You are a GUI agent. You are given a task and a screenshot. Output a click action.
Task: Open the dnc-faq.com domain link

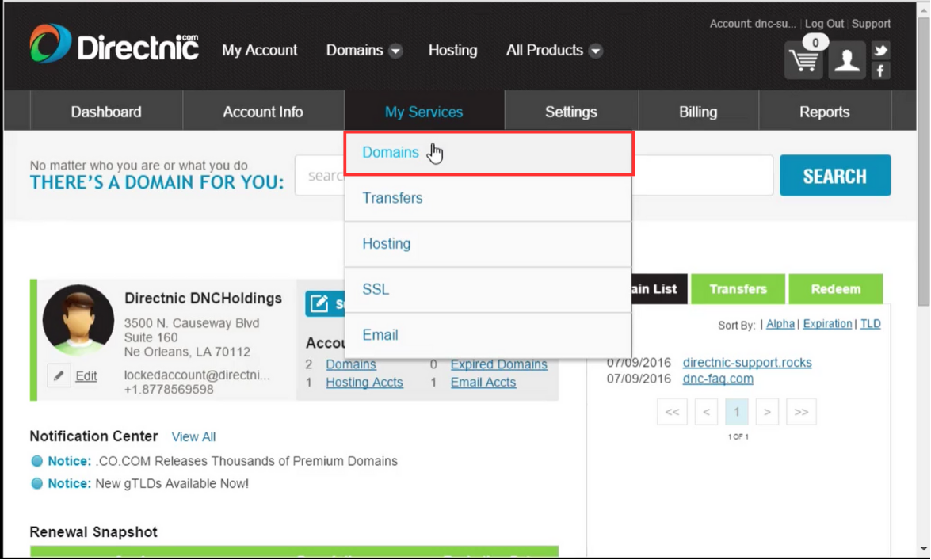(718, 379)
